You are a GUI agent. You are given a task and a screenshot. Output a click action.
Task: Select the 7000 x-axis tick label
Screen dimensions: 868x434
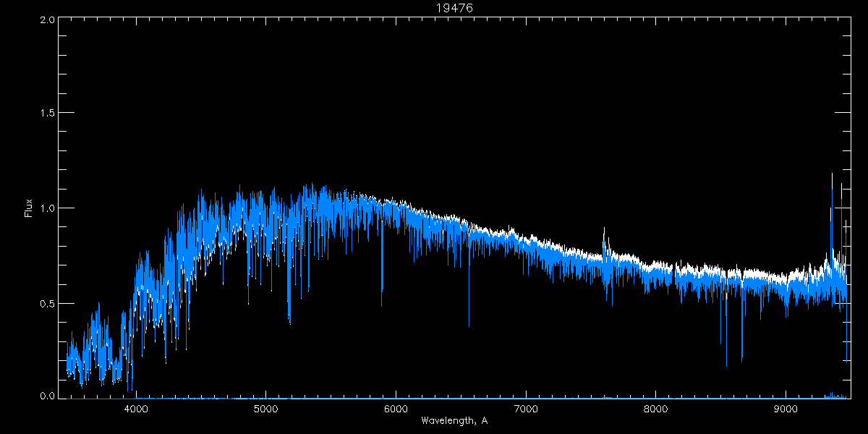[x=526, y=409]
